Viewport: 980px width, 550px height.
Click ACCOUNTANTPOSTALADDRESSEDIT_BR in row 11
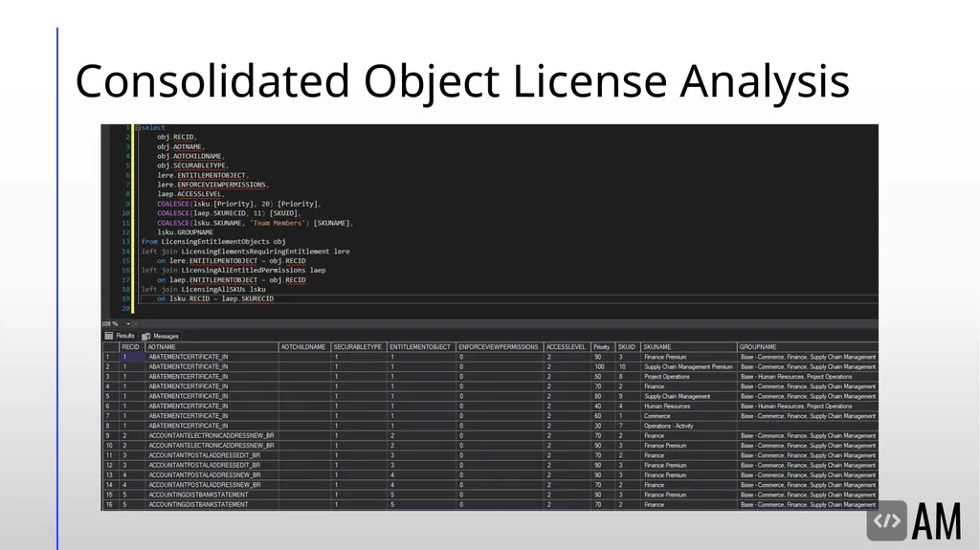tap(212, 455)
